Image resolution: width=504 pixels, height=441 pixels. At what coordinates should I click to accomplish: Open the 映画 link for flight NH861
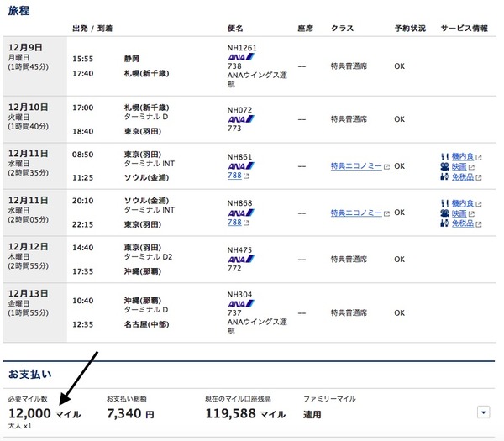459,167
